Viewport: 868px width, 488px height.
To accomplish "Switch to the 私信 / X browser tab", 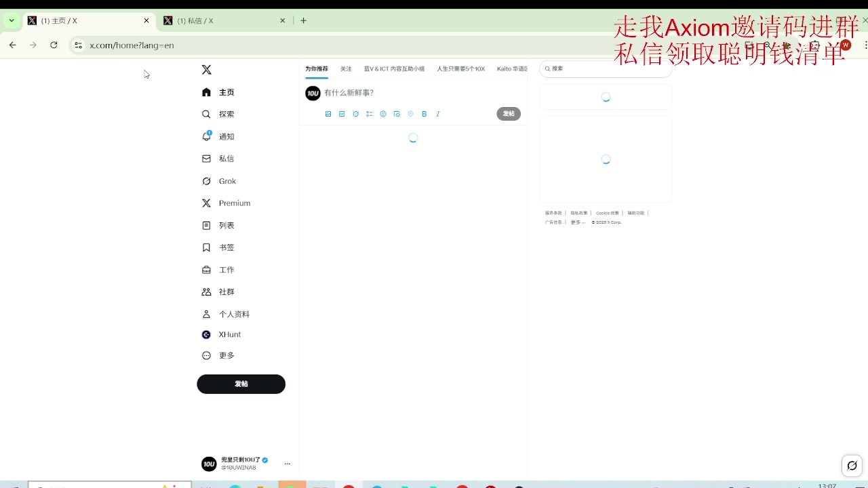I will click(222, 21).
